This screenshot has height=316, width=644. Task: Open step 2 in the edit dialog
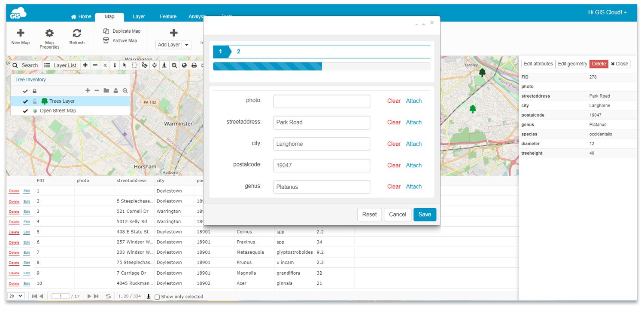tap(239, 51)
